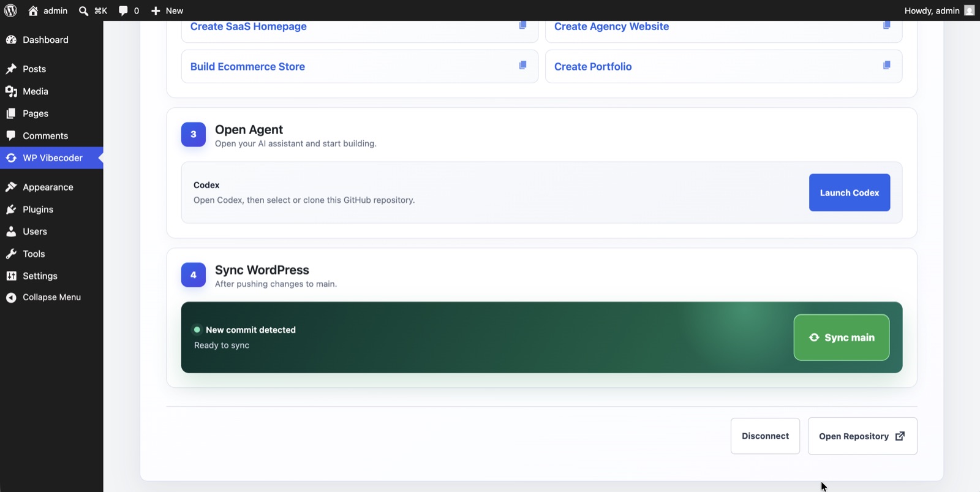Click the "After pushing changes to main." text
The width and height of the screenshot is (980, 492).
pos(276,284)
